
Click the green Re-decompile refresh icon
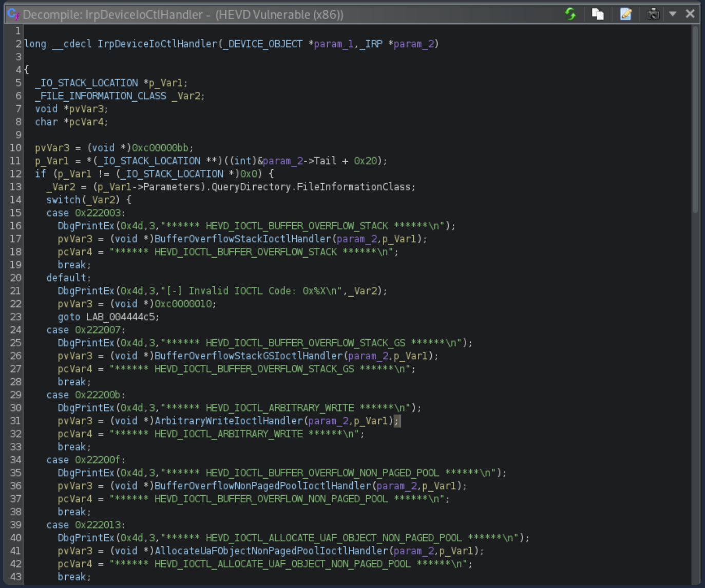click(x=570, y=14)
